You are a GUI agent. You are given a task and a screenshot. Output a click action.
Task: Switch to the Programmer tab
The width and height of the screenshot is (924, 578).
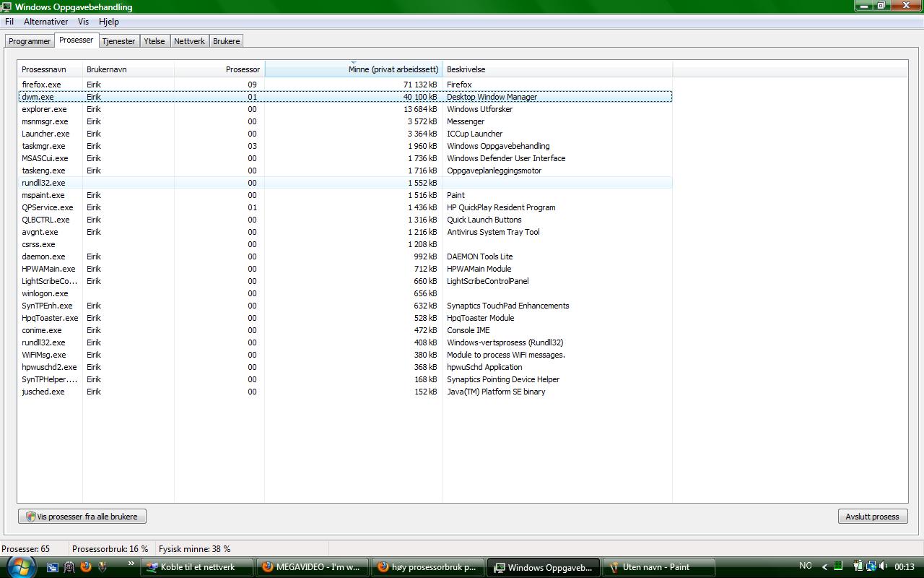coord(30,41)
